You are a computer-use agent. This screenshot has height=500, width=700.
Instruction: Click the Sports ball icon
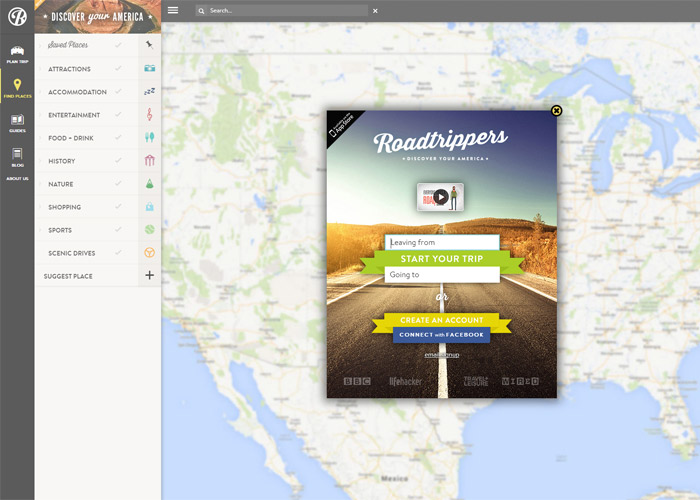tap(150, 229)
